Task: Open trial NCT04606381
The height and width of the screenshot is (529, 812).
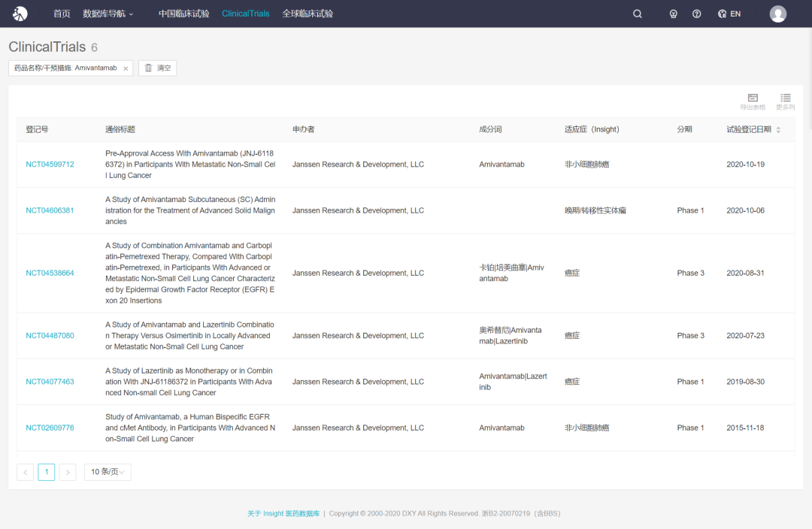Action: point(50,210)
